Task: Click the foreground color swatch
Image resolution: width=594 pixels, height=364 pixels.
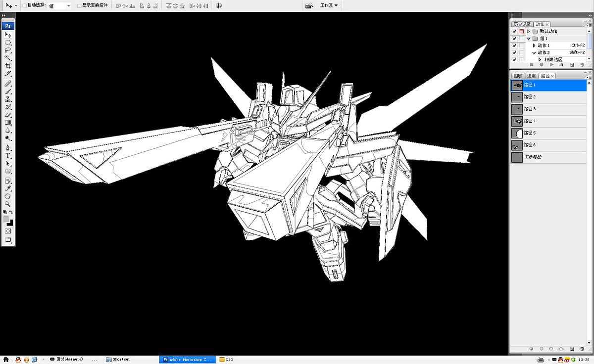Action: click(x=6, y=219)
